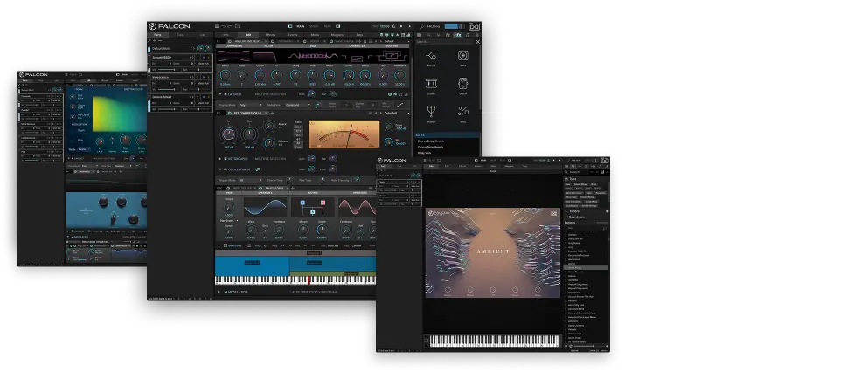The image size is (868, 372).
Task: Select first Chorus Delay Reverb preset entry
Action: (x=431, y=141)
